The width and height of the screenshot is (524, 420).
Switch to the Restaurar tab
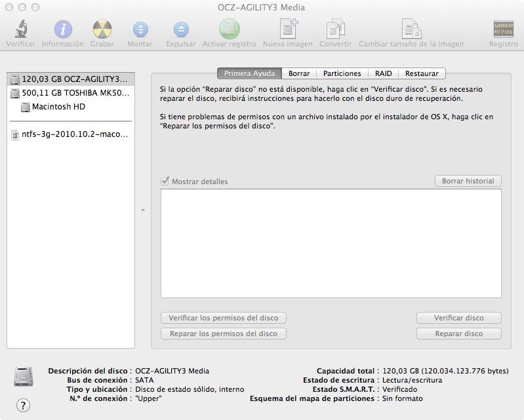pos(422,73)
